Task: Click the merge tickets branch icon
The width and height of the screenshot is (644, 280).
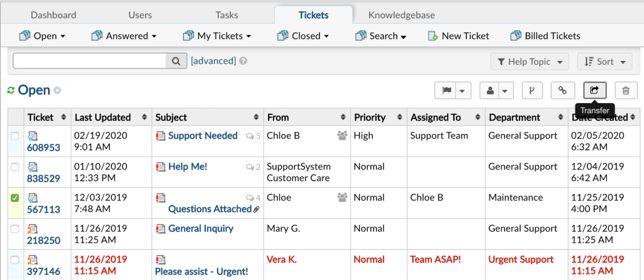Action: click(x=532, y=91)
